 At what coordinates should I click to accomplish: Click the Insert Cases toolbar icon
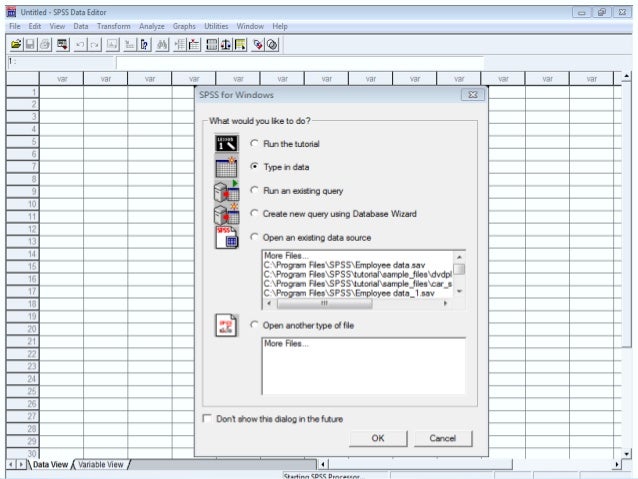click(x=179, y=44)
